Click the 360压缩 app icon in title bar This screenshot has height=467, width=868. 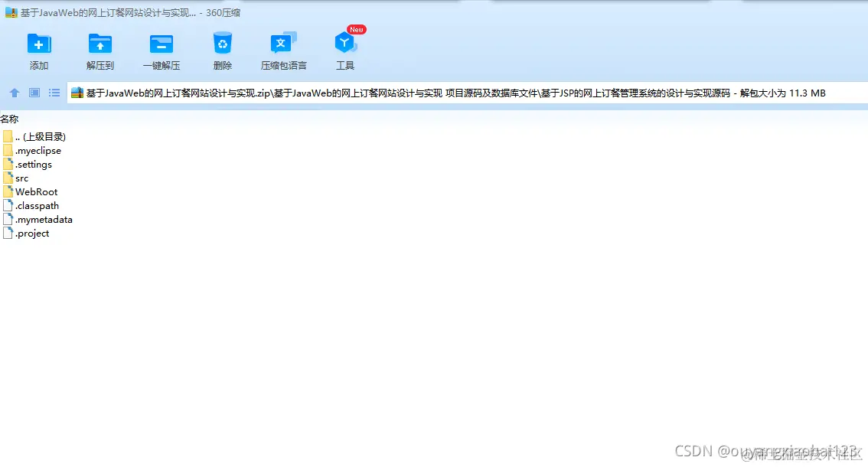tap(11, 12)
